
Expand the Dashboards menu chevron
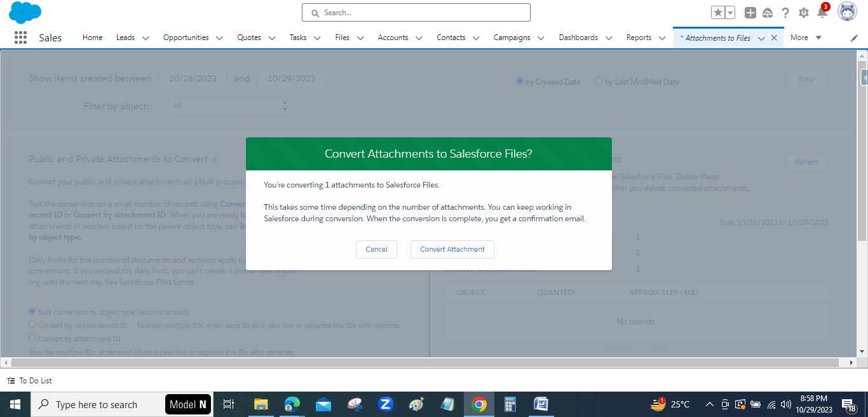(609, 38)
